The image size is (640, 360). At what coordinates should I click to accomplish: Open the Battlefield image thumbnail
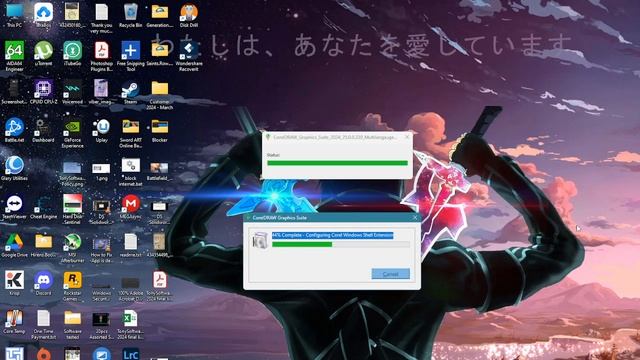[x=160, y=171]
